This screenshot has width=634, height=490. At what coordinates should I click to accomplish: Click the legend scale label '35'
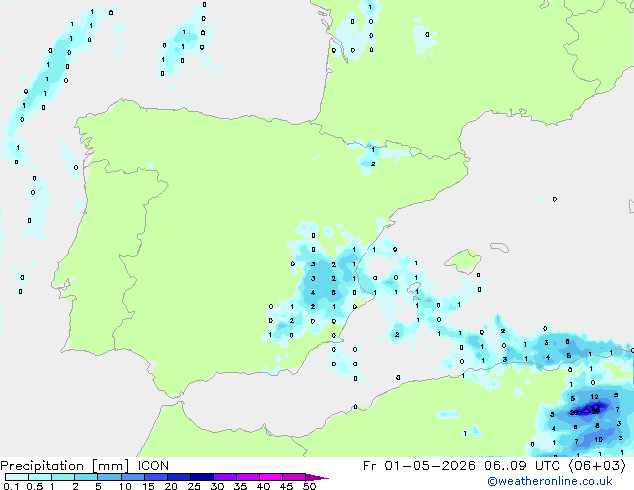tap(241, 486)
